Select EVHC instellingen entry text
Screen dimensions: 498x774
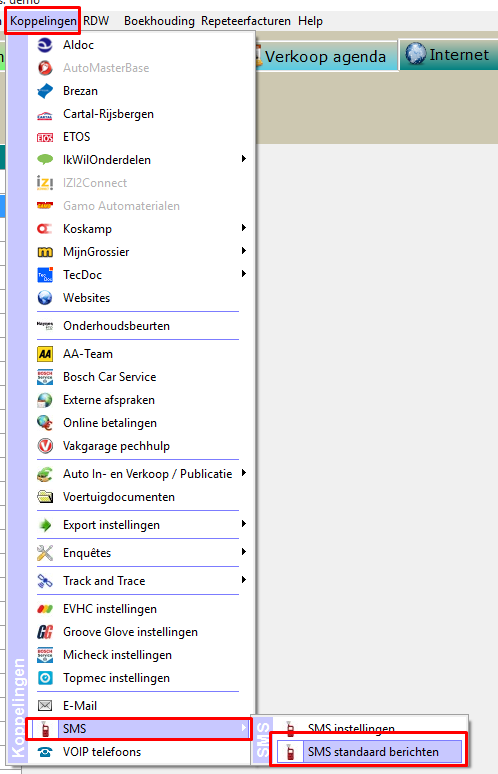pos(110,609)
